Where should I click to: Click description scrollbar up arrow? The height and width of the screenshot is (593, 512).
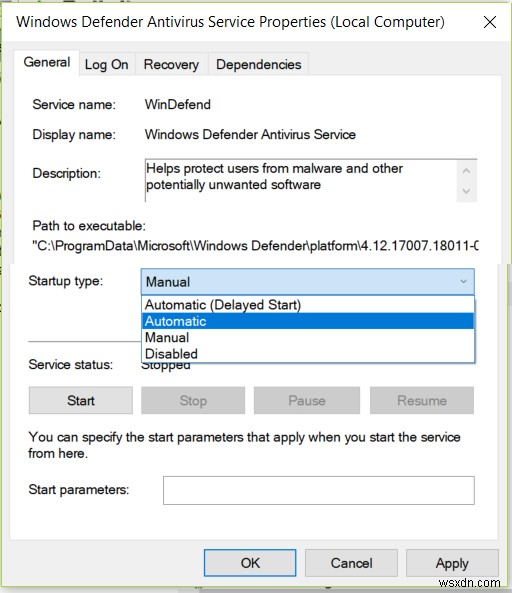pos(466,171)
